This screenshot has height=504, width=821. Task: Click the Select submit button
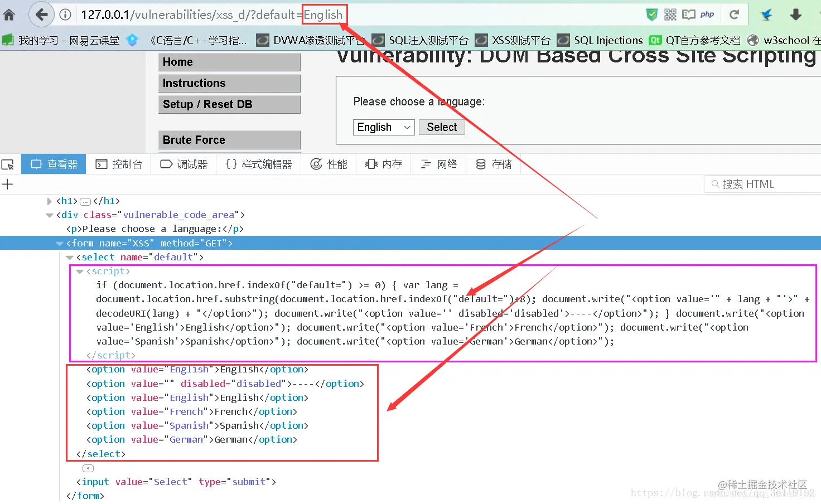pos(442,127)
